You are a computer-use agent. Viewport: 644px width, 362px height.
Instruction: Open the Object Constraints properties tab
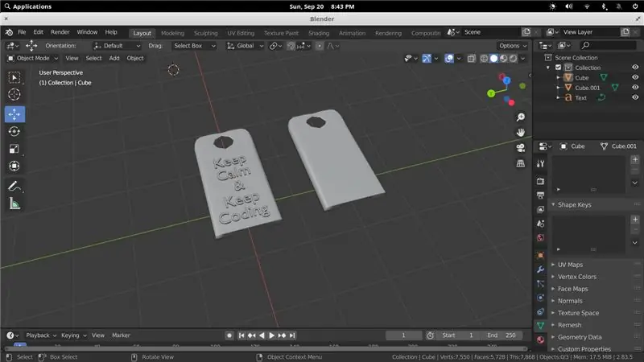point(540,312)
